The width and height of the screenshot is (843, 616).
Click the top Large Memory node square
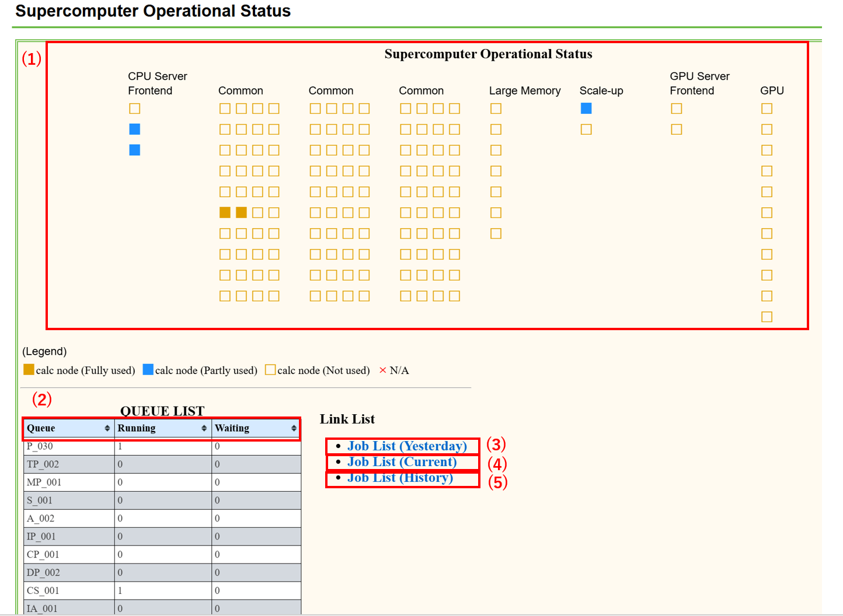click(x=496, y=108)
